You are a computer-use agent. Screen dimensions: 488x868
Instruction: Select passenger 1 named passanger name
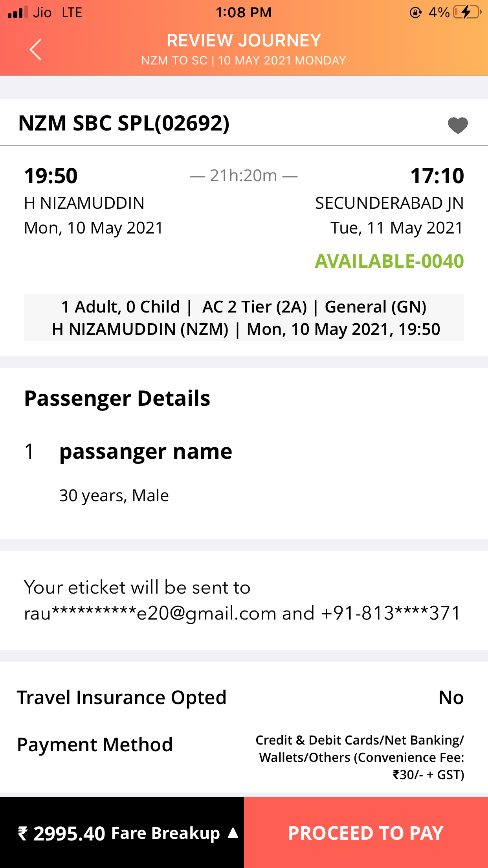(x=145, y=451)
